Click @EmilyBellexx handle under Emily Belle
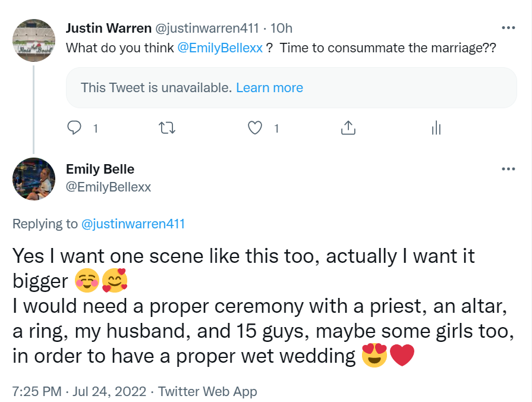Screen dimensions: 532x402 point(108,187)
